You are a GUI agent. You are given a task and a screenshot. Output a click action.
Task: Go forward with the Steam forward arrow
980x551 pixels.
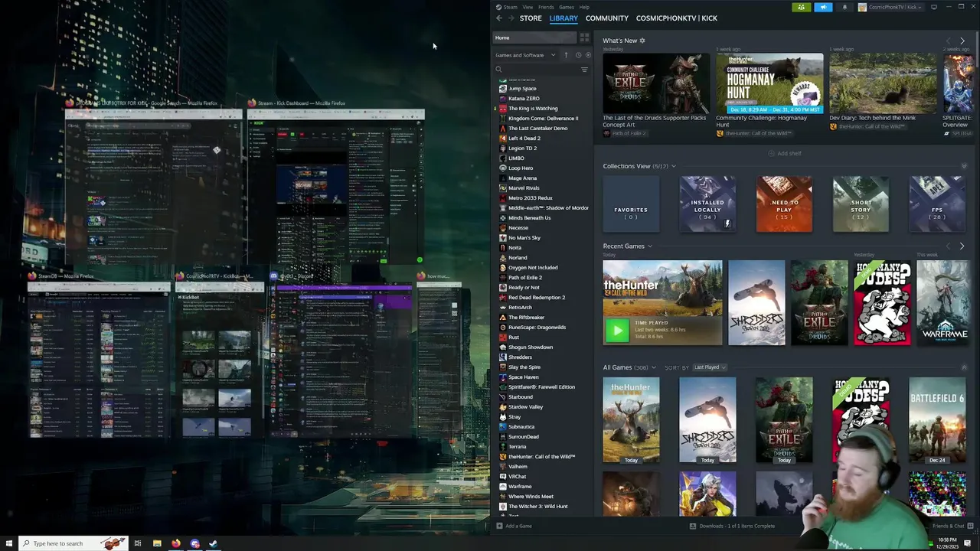(511, 18)
